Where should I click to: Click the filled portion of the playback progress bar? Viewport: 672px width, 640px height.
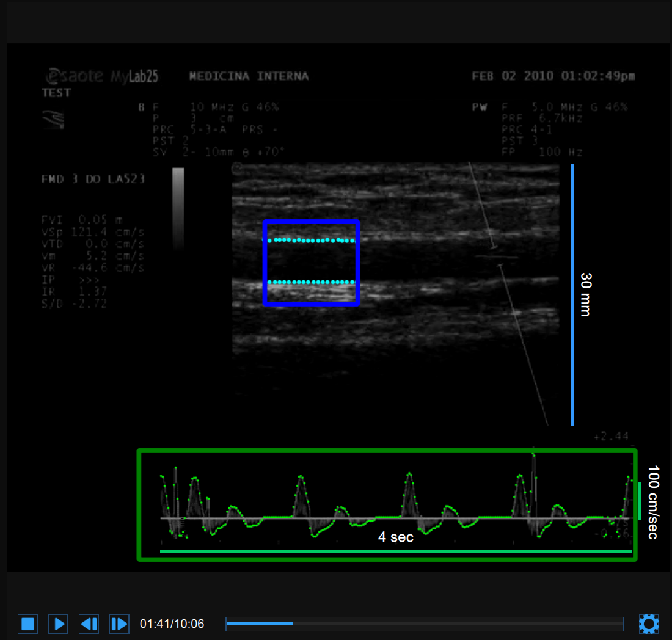pyautogui.click(x=259, y=623)
